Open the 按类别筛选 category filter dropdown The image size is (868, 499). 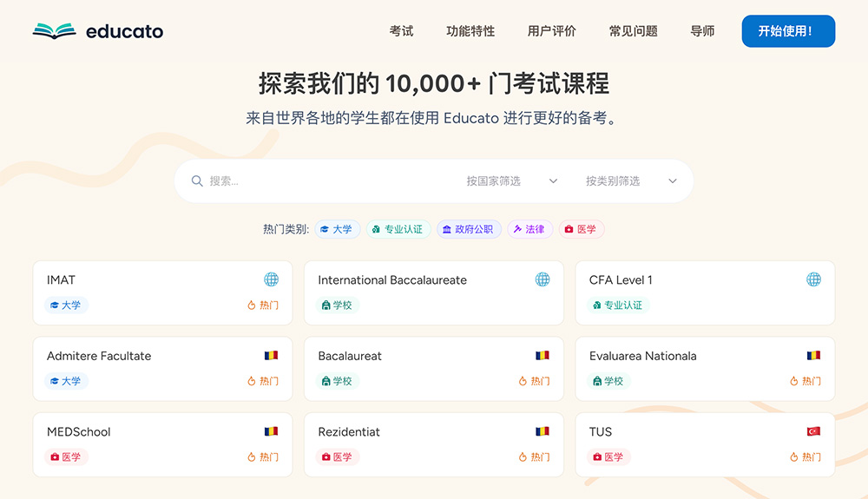(x=631, y=181)
